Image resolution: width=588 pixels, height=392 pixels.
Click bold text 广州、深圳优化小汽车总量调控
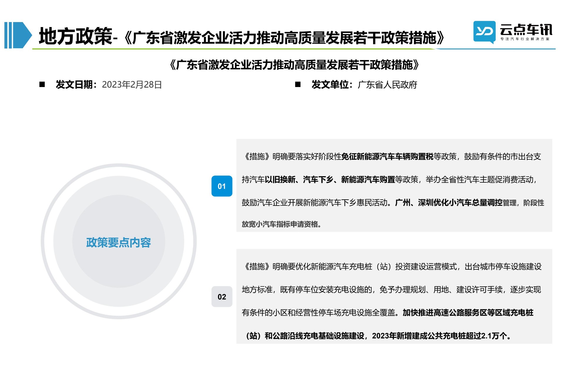point(449,203)
